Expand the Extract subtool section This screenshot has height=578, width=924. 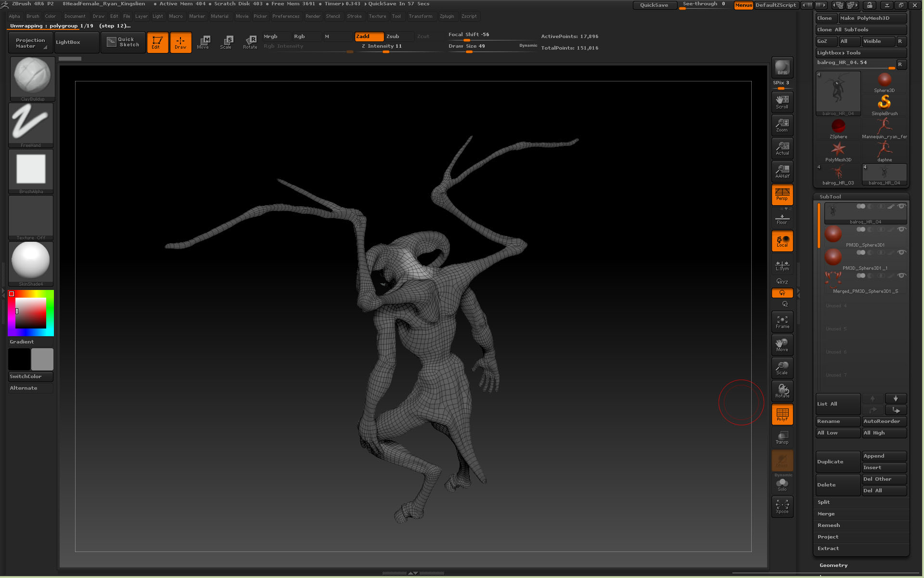coord(828,549)
